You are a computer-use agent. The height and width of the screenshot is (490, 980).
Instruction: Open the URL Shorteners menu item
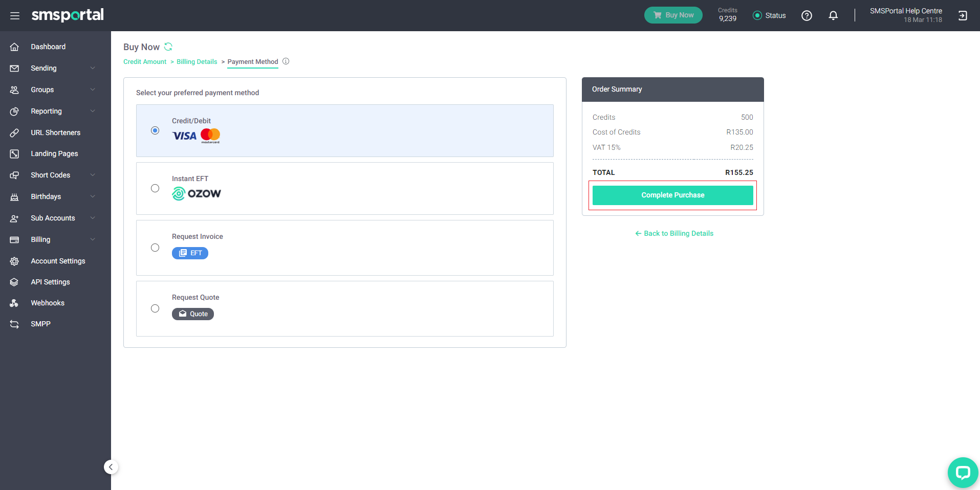click(55, 132)
